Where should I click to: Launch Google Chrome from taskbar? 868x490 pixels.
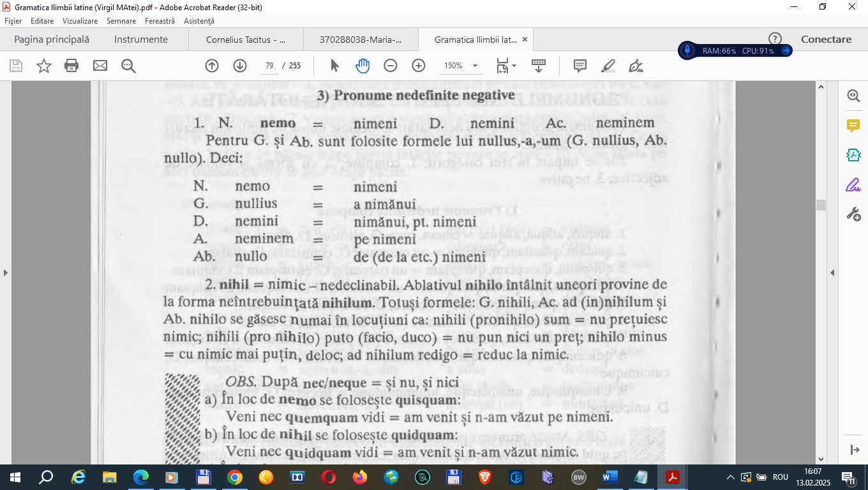tap(235, 477)
